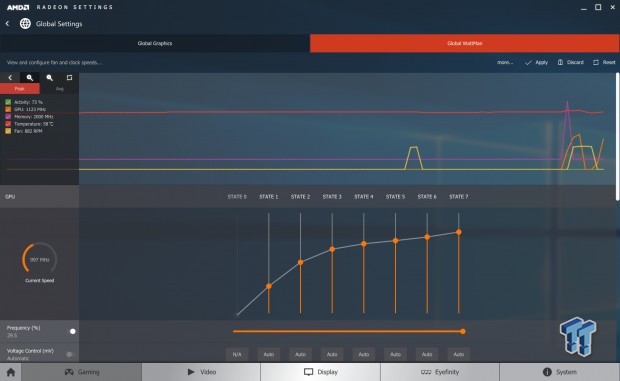Apply the WattMan changes

[537, 62]
